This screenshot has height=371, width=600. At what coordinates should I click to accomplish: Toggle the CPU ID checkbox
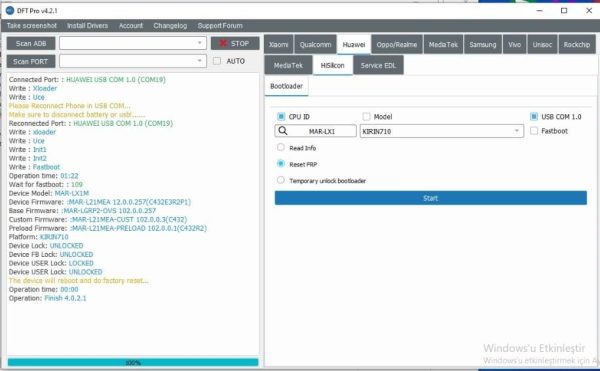[x=281, y=116]
